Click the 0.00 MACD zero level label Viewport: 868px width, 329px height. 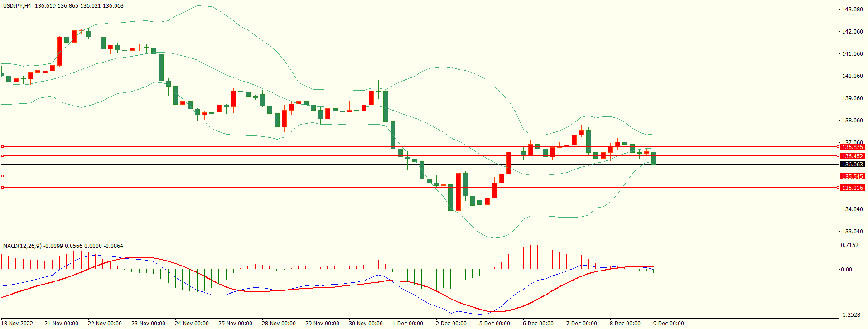click(846, 270)
